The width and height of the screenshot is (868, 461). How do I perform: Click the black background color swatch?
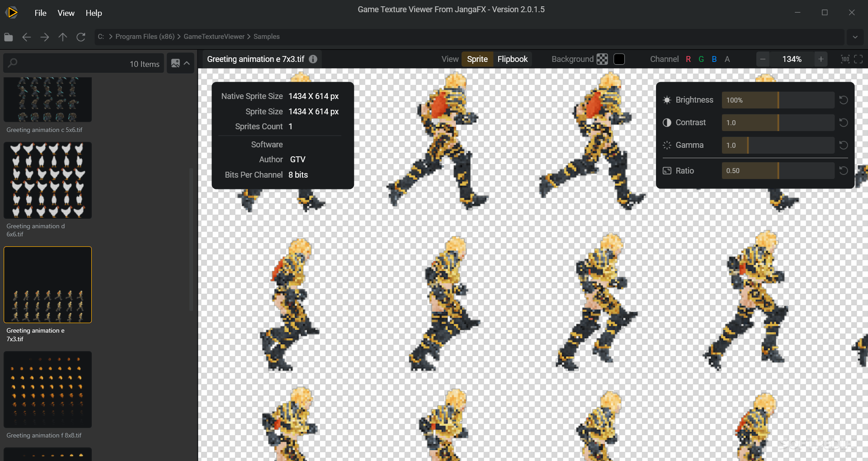pyautogui.click(x=618, y=59)
